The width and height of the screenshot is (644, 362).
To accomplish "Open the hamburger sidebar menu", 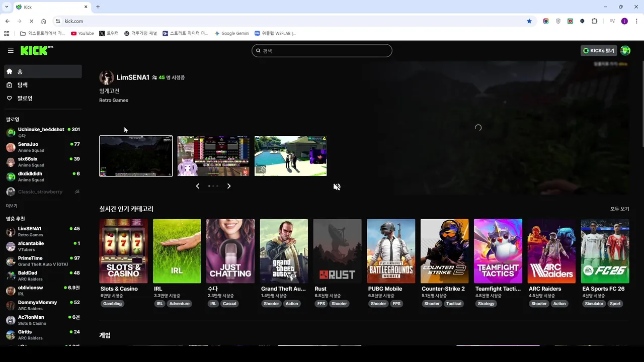I will [x=11, y=51].
